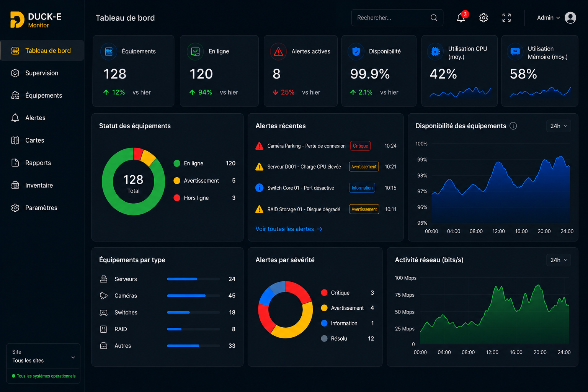Toggle the Hors ligne legend entry

tap(191, 198)
